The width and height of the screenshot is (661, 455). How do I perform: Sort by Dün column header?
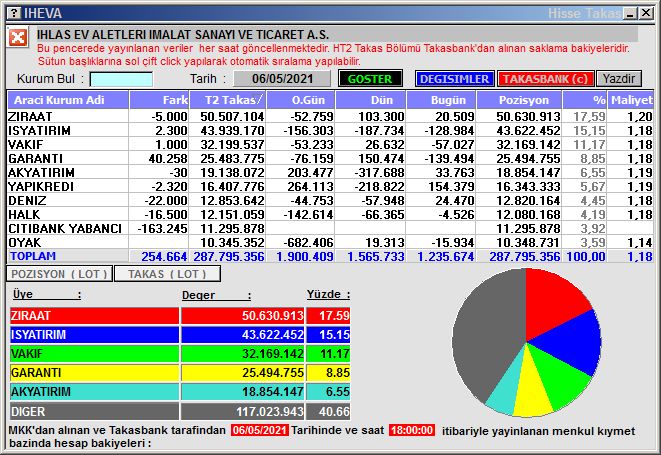pyautogui.click(x=370, y=100)
